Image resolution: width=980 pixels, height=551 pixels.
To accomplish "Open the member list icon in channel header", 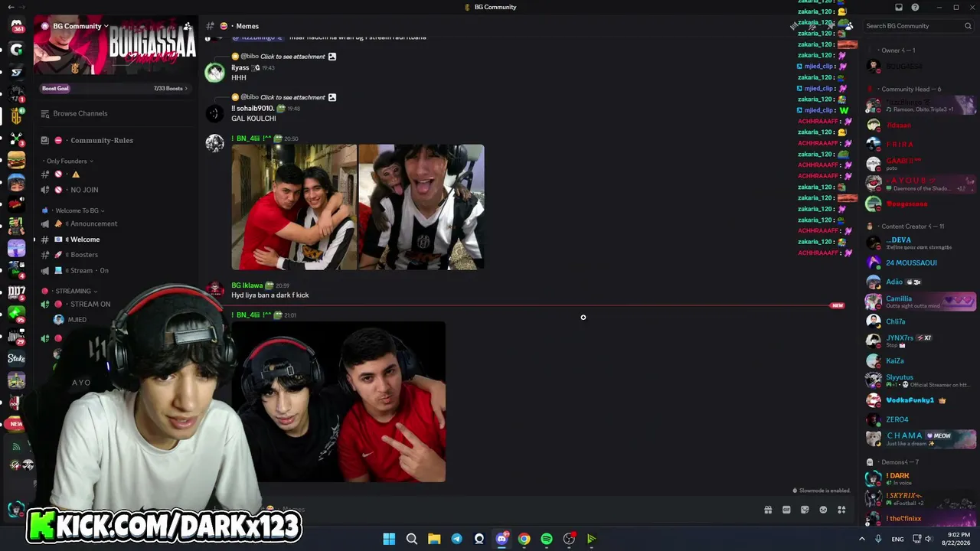I will click(848, 26).
